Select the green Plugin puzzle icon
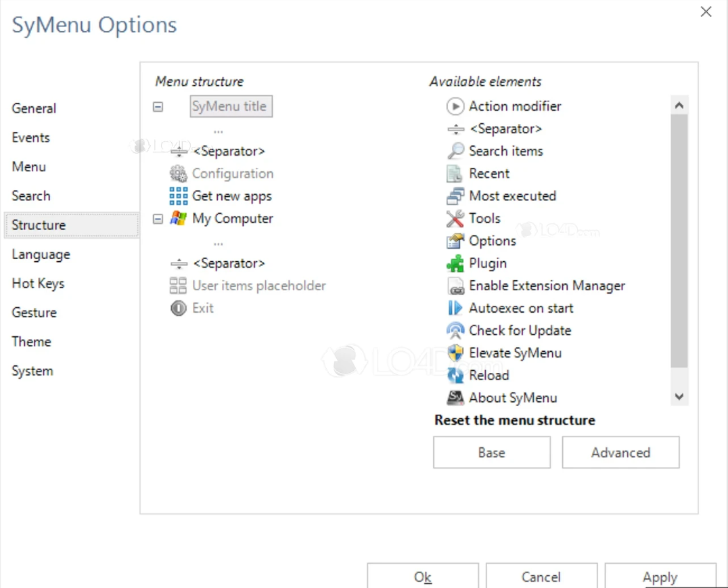Image resolution: width=728 pixels, height=588 pixels. tap(455, 263)
